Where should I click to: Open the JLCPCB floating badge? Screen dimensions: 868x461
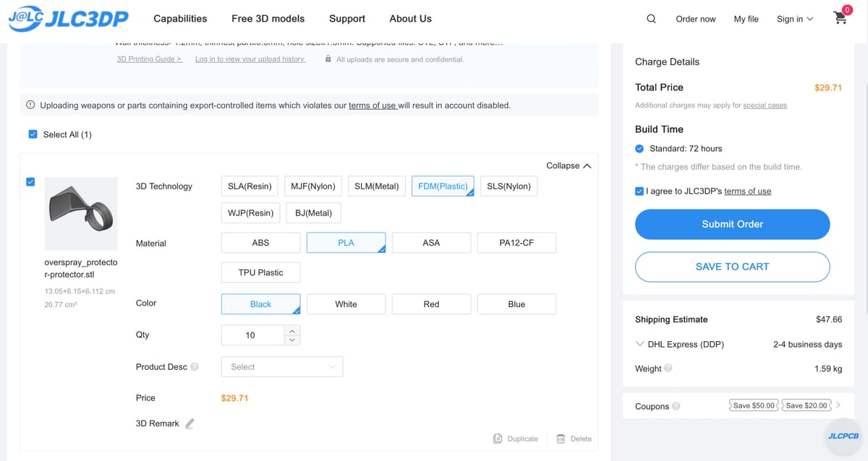pyautogui.click(x=843, y=436)
